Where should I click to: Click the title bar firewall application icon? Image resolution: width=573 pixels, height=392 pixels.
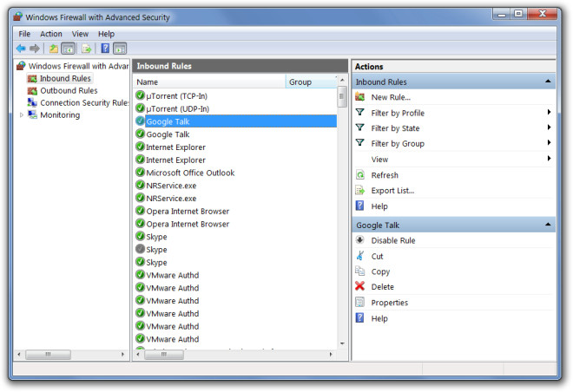coord(18,16)
